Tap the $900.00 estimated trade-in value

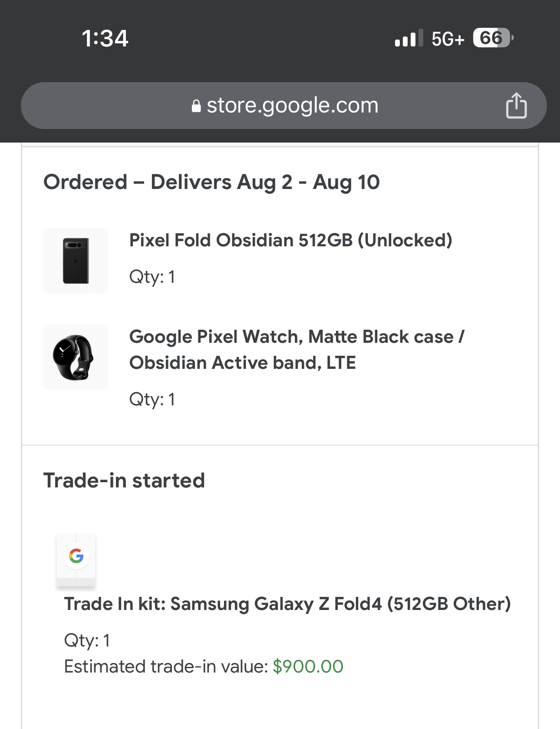308,666
